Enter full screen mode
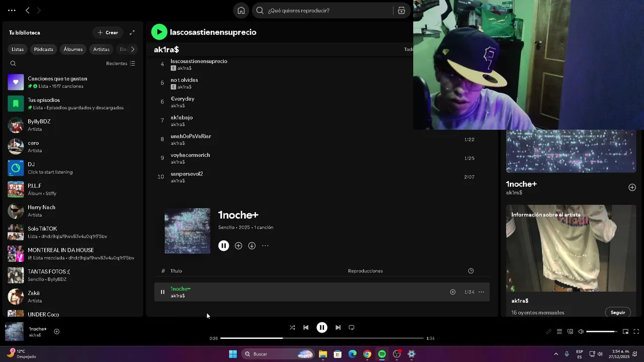644x362 pixels. (x=636, y=332)
